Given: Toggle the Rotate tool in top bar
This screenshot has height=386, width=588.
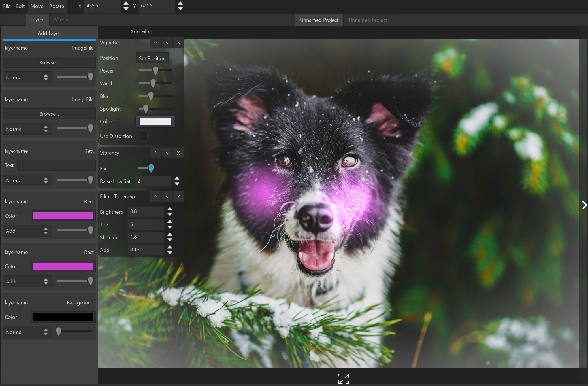Looking at the screenshot, I should 57,6.
